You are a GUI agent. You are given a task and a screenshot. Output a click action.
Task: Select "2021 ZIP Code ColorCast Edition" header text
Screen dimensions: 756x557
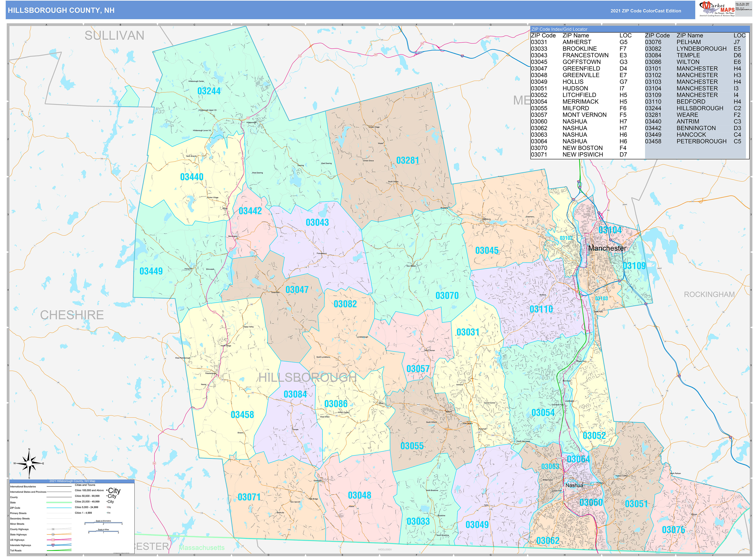(x=646, y=11)
